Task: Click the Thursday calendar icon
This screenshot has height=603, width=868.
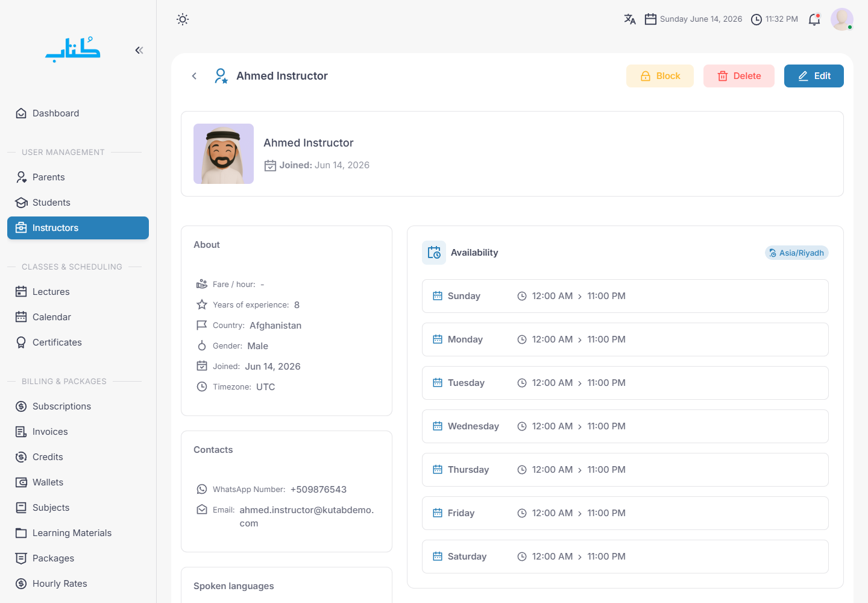Action: 438,470
